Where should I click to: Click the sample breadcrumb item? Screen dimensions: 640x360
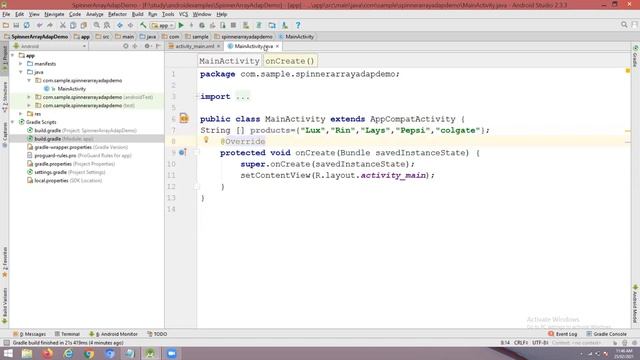click(x=197, y=37)
